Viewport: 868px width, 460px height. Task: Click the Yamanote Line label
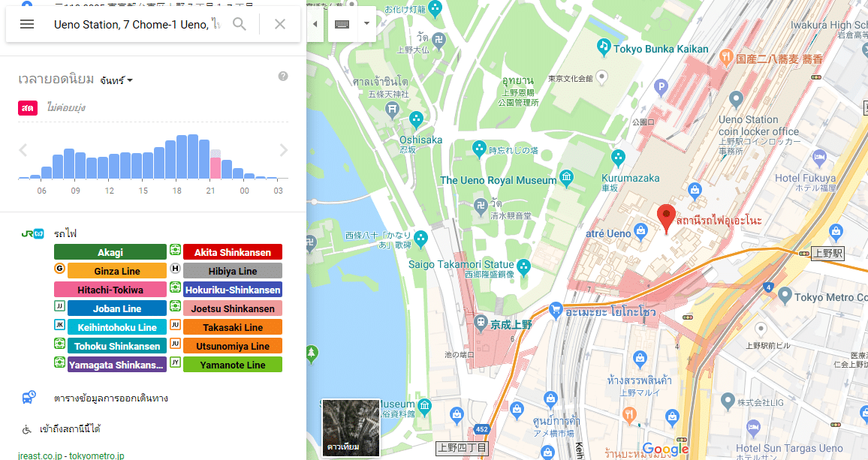(x=233, y=365)
